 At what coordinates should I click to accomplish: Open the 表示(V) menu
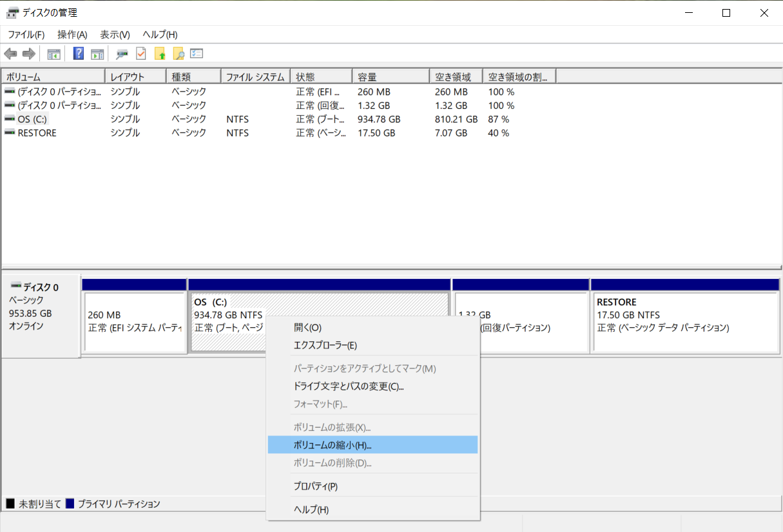click(115, 35)
